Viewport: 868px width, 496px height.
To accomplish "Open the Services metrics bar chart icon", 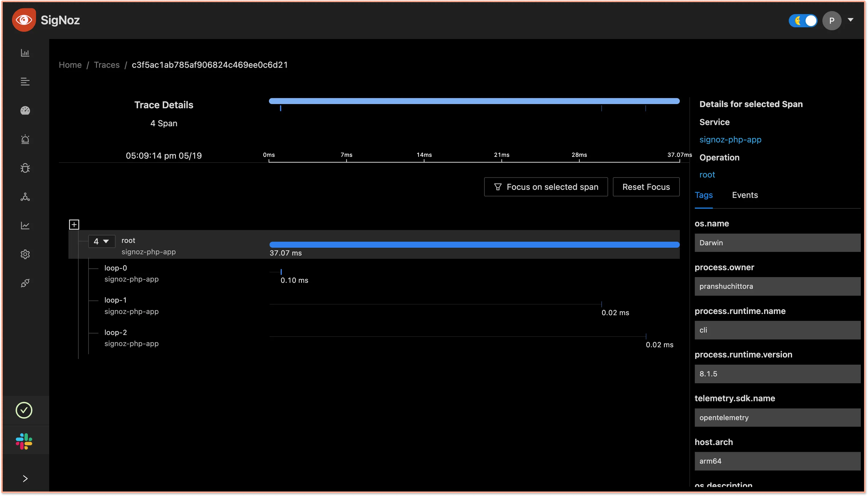I will click(x=25, y=53).
